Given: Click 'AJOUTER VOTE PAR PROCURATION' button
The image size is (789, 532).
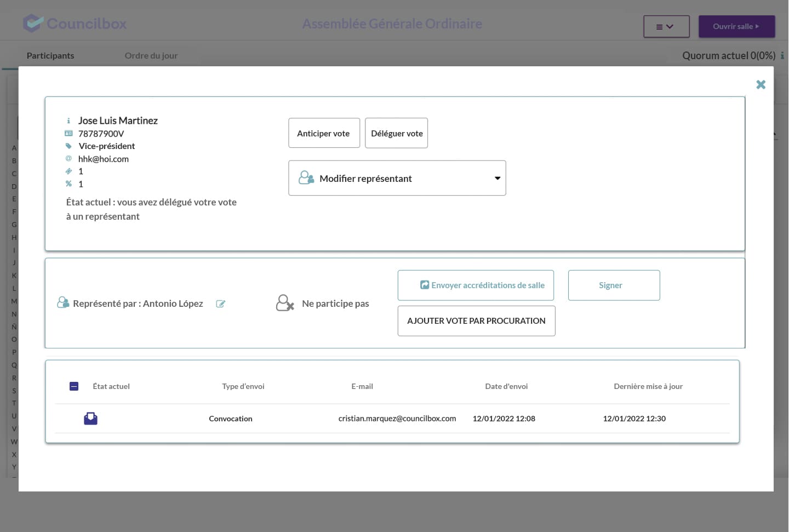Looking at the screenshot, I should [x=476, y=321].
